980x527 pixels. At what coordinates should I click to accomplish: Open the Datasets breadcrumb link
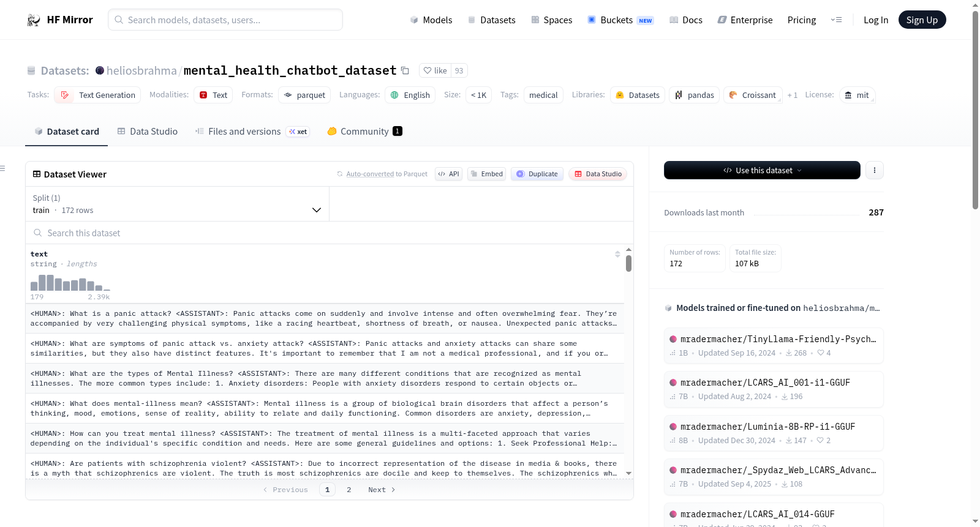[x=64, y=70]
